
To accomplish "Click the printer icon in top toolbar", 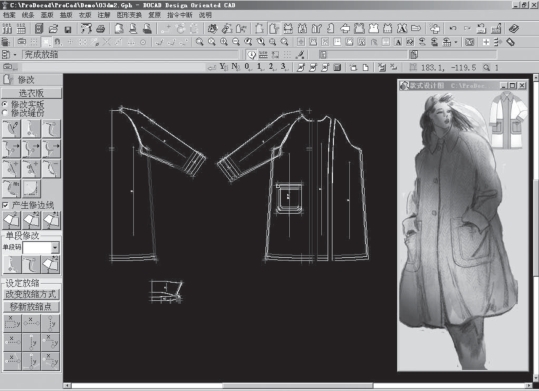I will pyautogui.click(x=100, y=29).
